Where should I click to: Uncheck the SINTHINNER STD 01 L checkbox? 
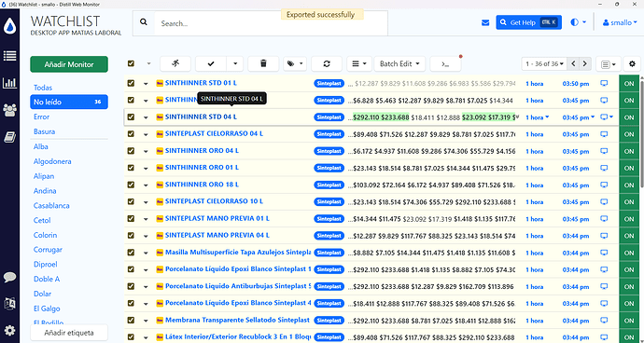coord(131,83)
